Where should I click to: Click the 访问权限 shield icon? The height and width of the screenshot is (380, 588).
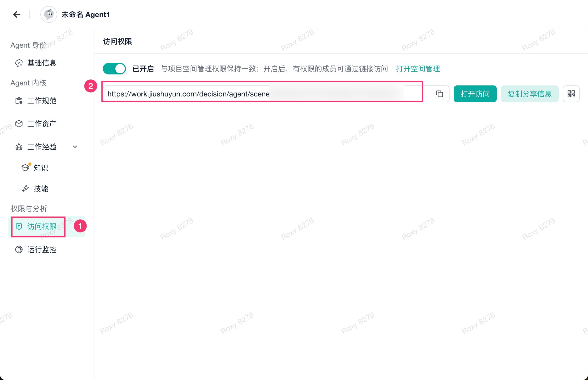click(x=19, y=226)
